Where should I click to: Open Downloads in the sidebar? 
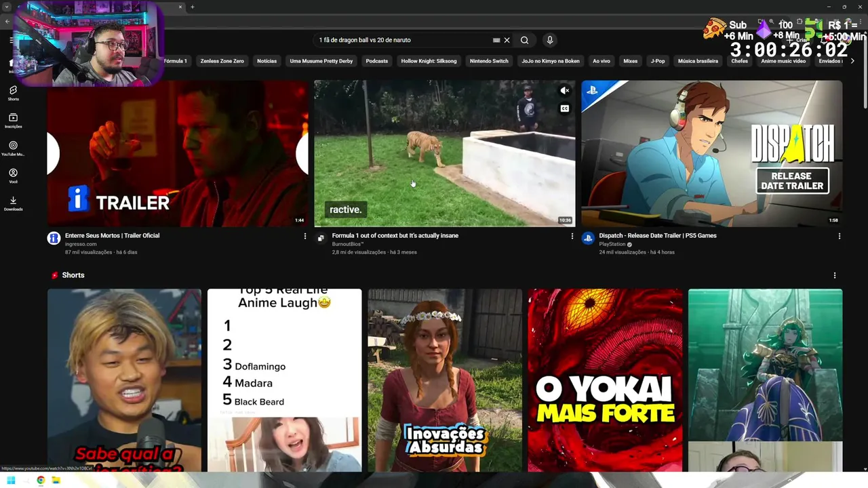click(13, 203)
